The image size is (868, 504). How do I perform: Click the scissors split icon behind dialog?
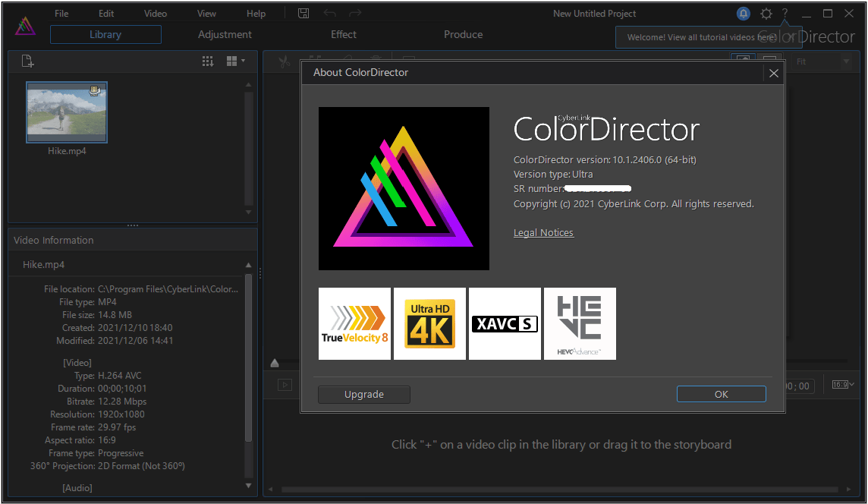pyautogui.click(x=285, y=61)
